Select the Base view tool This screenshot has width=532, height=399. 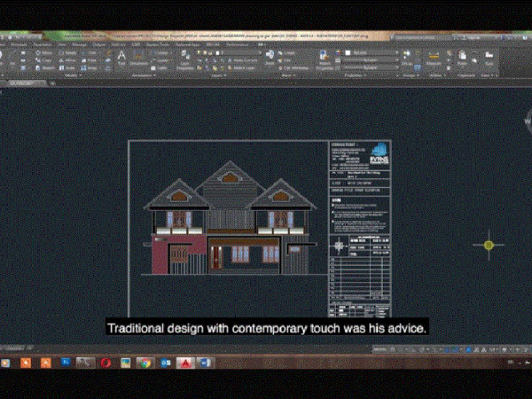[489, 59]
